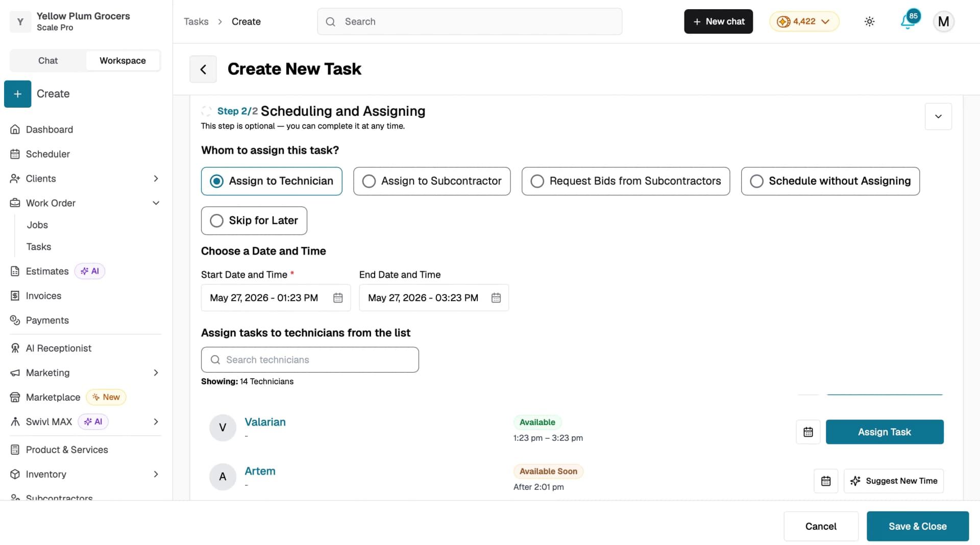The height and width of the screenshot is (545, 980).
Task: Suggest New Time for Artem
Action: [x=894, y=481]
